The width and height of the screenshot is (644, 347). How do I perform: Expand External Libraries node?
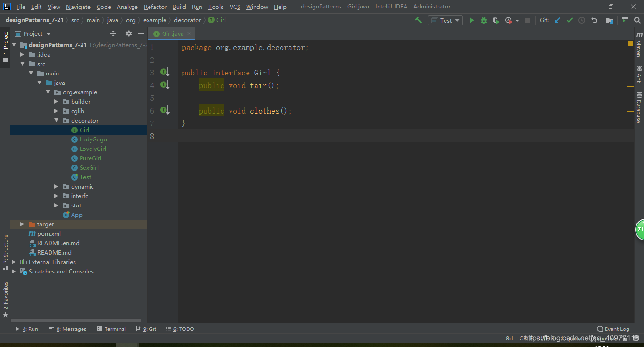tap(14, 262)
